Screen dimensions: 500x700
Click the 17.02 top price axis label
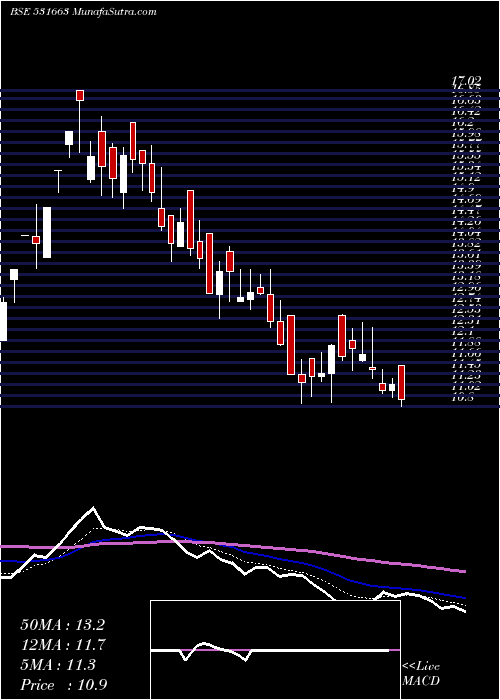[x=467, y=81]
